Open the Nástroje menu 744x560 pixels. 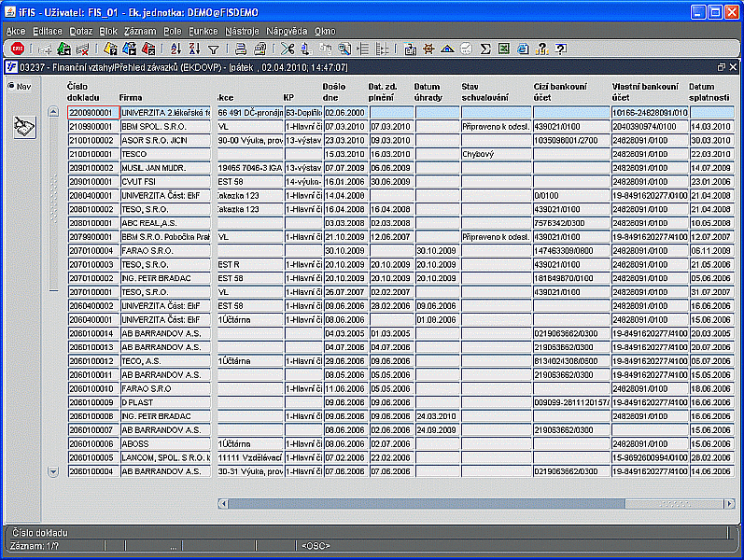point(242,31)
